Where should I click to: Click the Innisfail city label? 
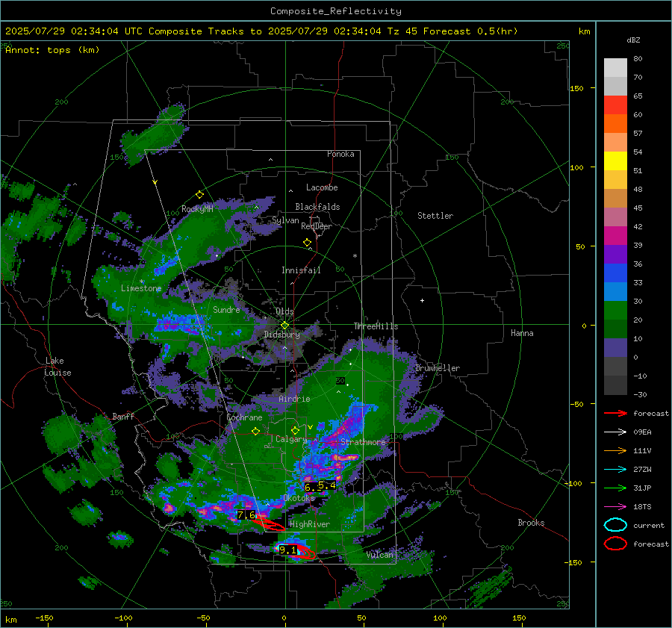(301, 270)
